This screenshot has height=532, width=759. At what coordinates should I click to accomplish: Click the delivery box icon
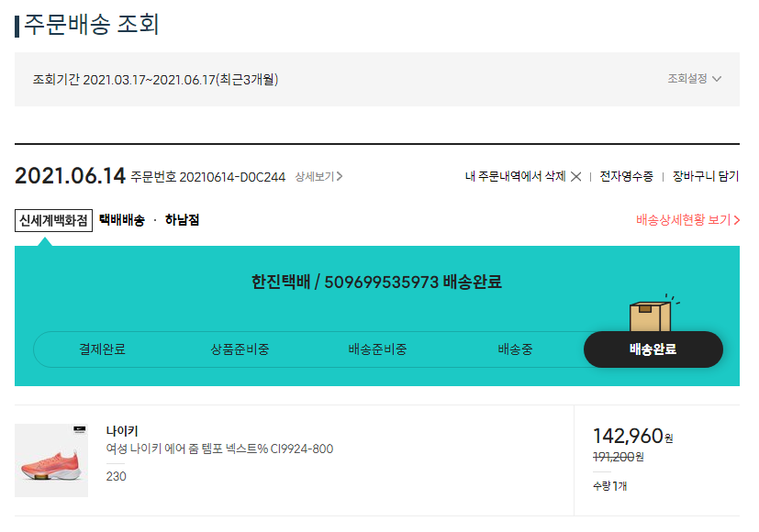point(651,315)
